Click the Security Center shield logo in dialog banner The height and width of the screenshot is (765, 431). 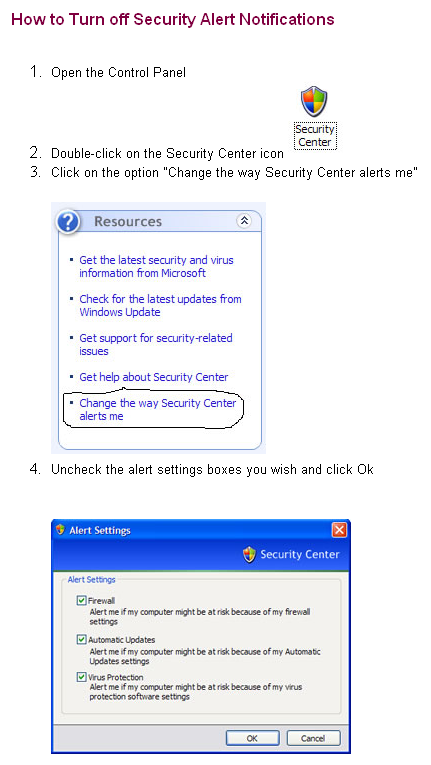coord(249,555)
